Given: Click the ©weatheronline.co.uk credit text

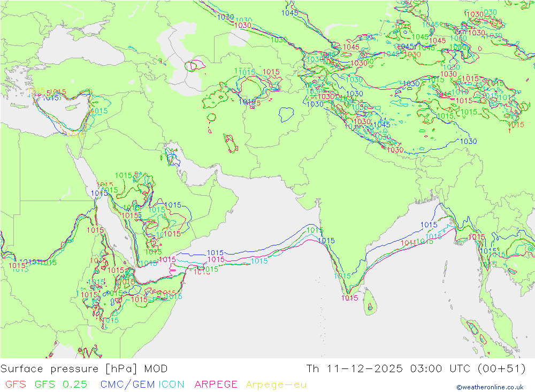Looking at the screenshot, I should [x=490, y=387].
